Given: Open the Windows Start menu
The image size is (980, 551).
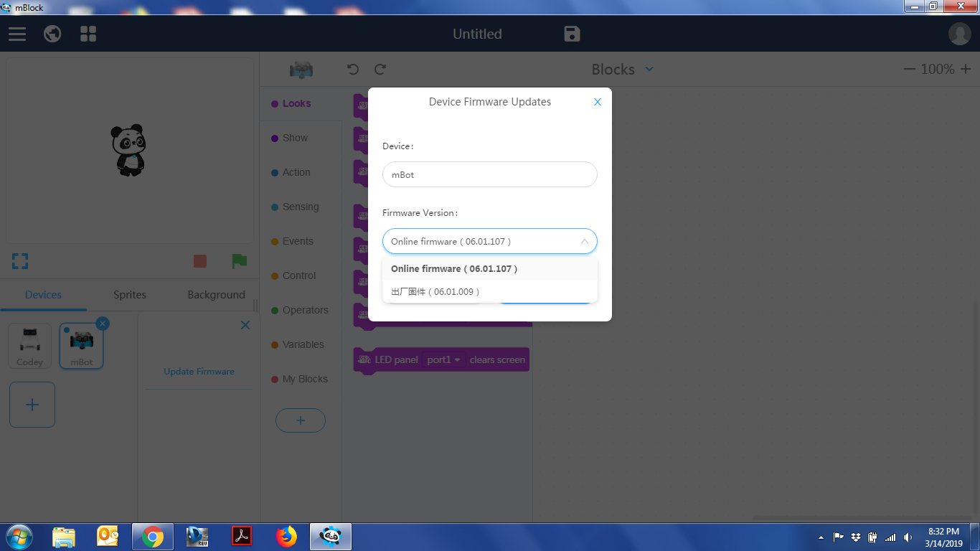Looking at the screenshot, I should [19, 537].
